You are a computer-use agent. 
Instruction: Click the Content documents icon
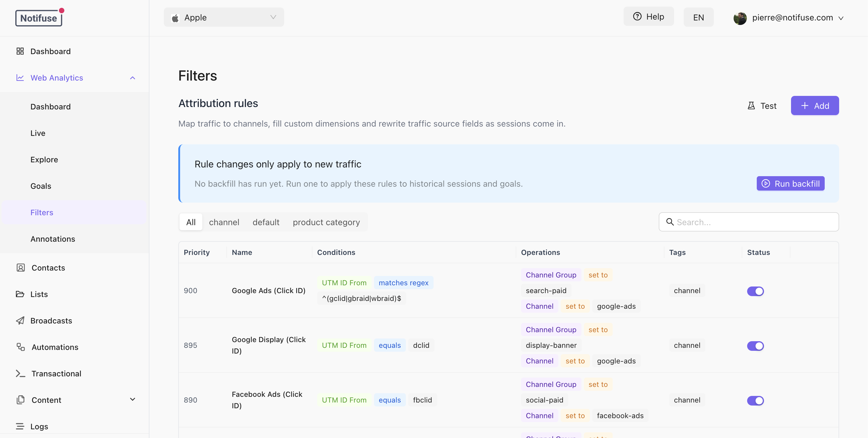20,400
